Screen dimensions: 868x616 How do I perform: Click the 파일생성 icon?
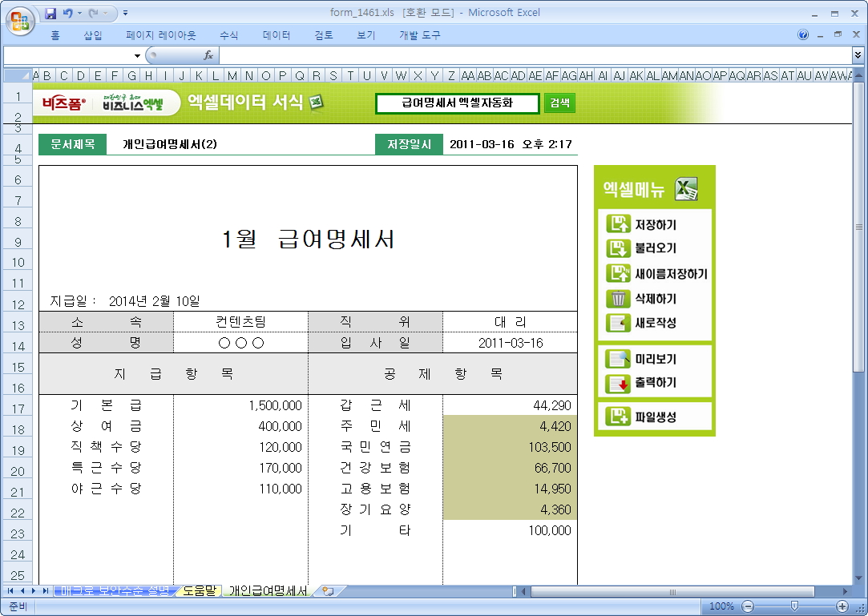[x=618, y=417]
